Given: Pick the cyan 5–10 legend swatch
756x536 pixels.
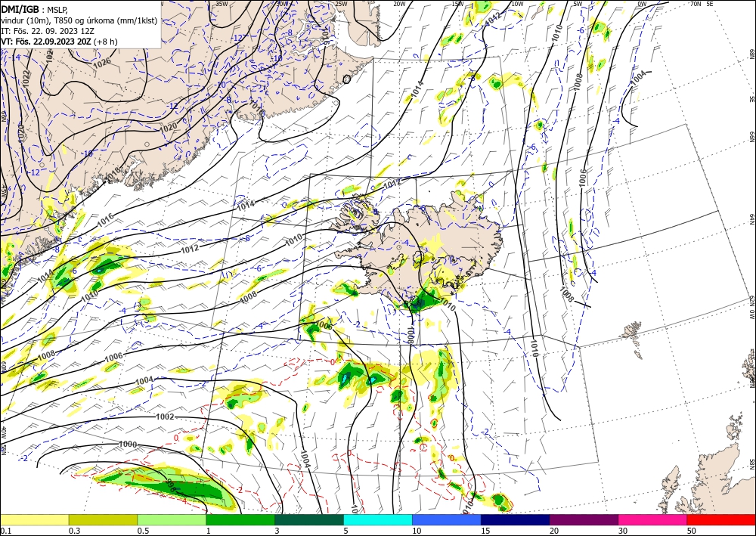Looking at the screenshot, I should (x=378, y=519).
